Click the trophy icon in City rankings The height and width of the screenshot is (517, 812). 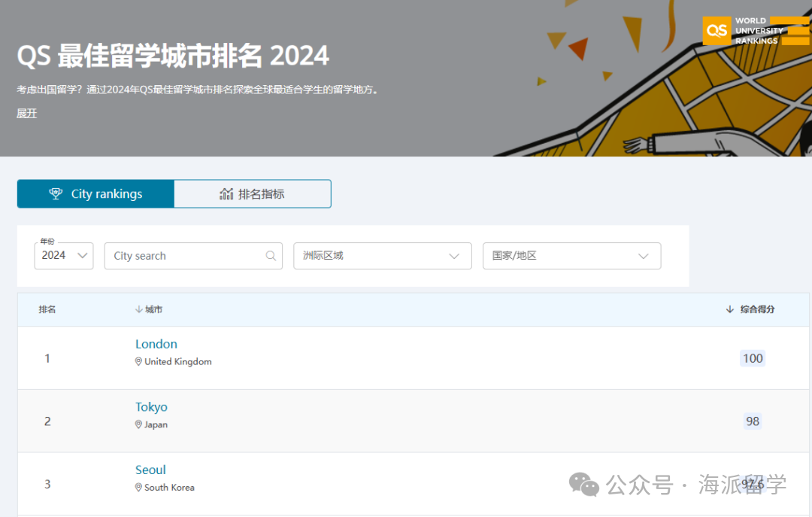[x=56, y=194]
